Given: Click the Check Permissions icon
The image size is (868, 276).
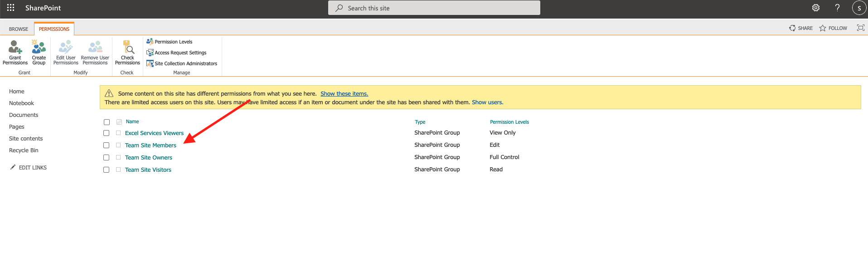Looking at the screenshot, I should [128, 47].
